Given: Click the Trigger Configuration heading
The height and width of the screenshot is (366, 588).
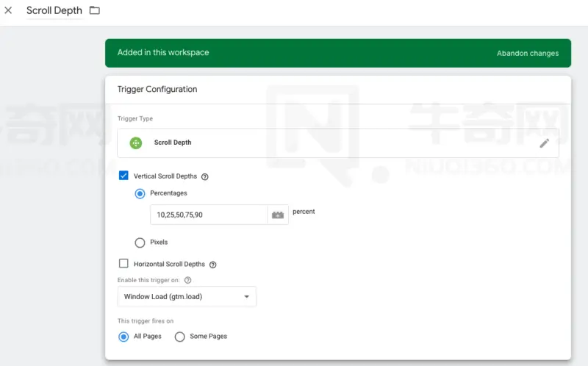Looking at the screenshot, I should 157,89.
